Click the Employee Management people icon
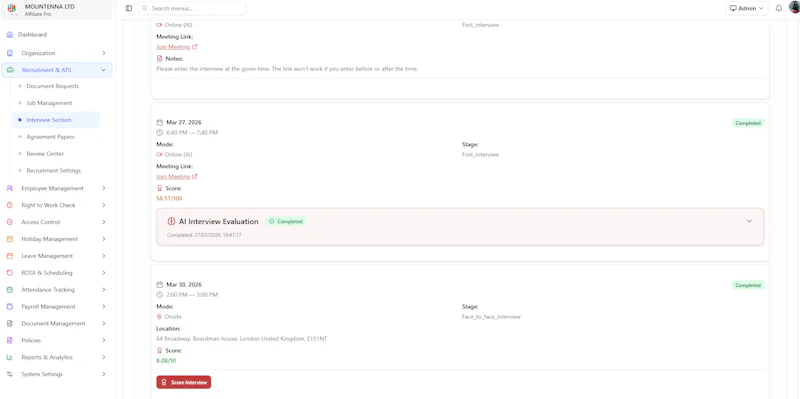 tap(10, 188)
